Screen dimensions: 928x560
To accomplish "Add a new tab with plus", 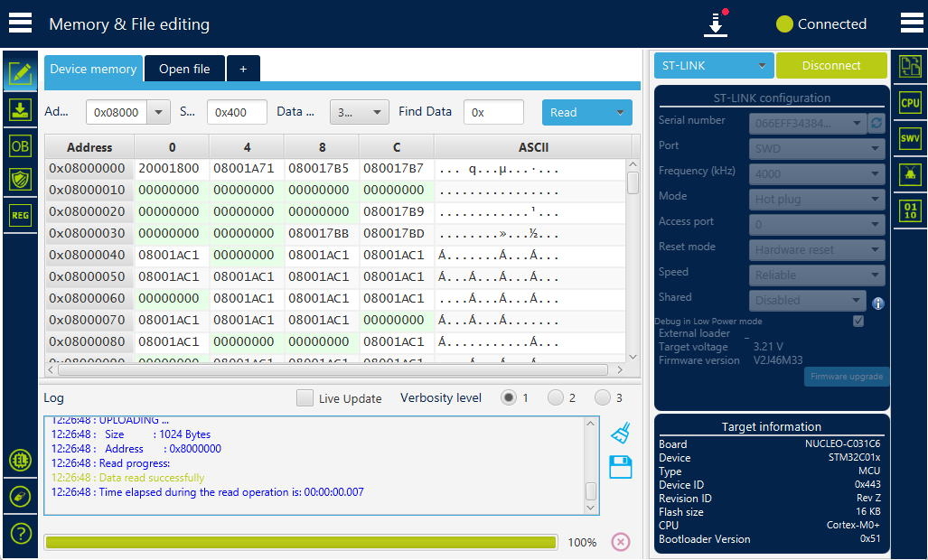I will 243,69.
